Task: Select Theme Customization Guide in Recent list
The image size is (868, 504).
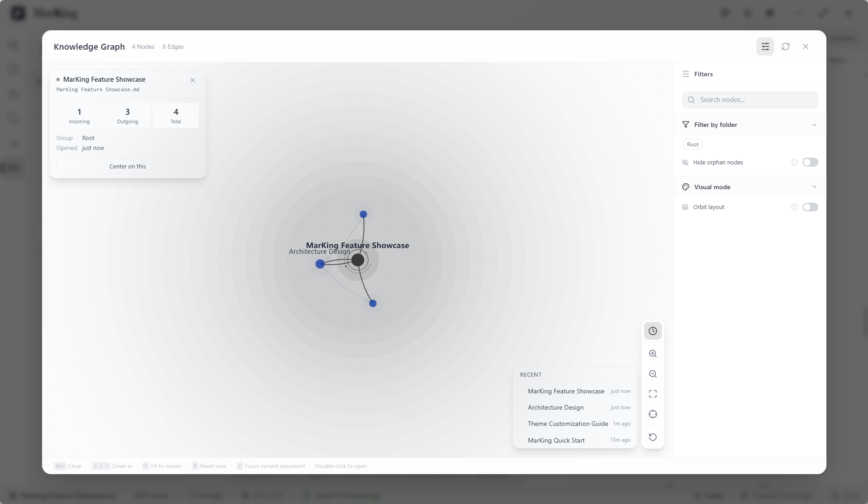Action: pos(568,424)
